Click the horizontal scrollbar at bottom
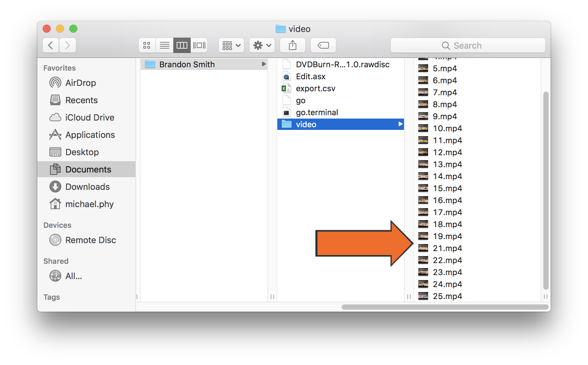 [x=445, y=307]
